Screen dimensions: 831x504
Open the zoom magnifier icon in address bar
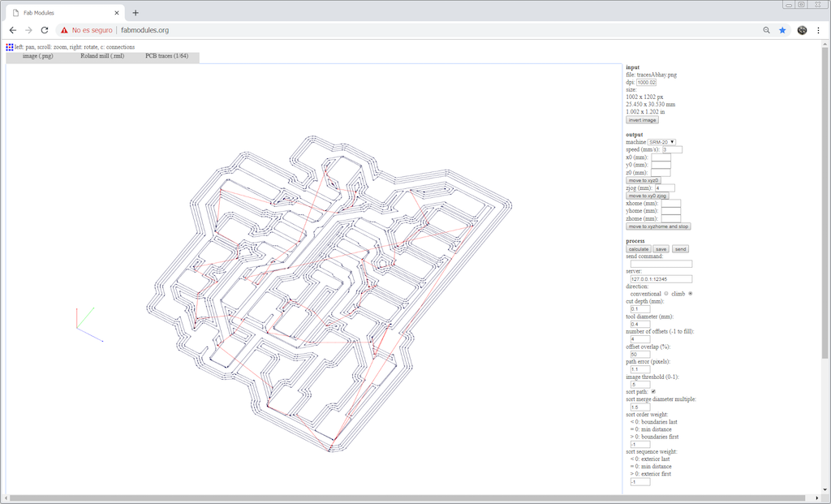pos(766,30)
